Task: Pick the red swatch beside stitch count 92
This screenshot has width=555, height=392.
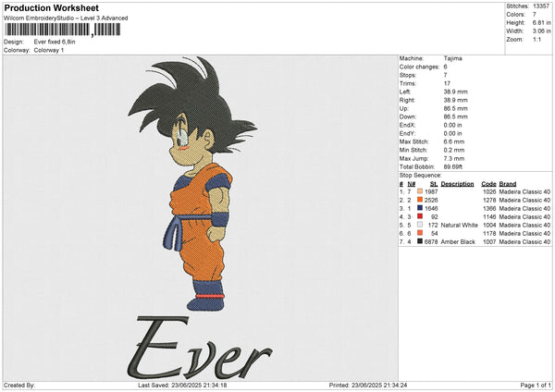Action: 420,216
